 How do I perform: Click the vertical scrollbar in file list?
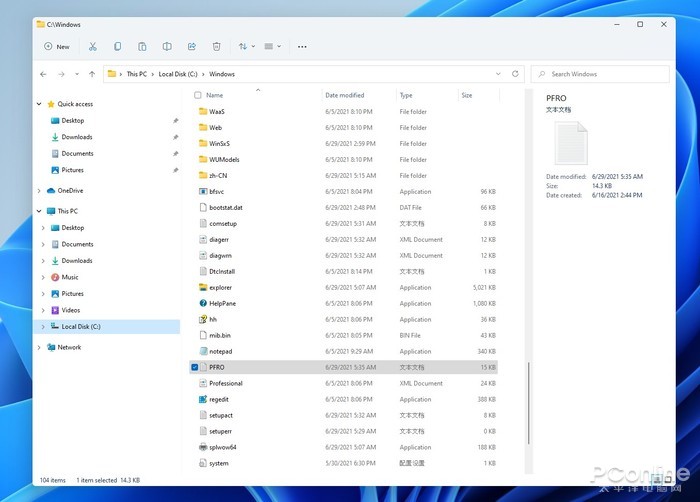pyautogui.click(x=527, y=400)
